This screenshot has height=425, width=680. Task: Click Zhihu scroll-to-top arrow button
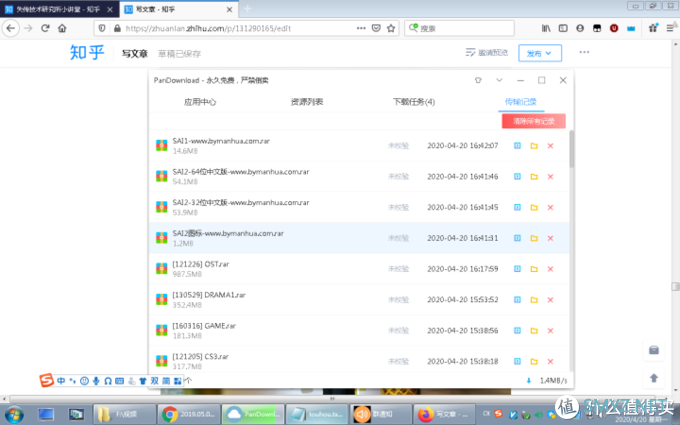tap(654, 378)
